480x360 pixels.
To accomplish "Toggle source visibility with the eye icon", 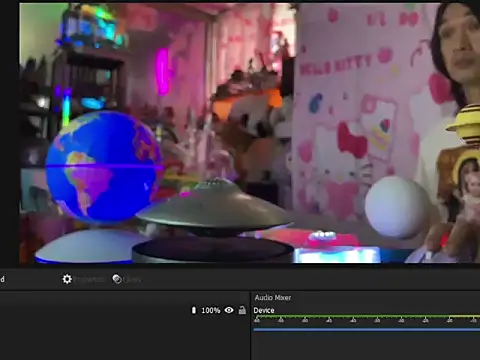I will tap(229, 310).
